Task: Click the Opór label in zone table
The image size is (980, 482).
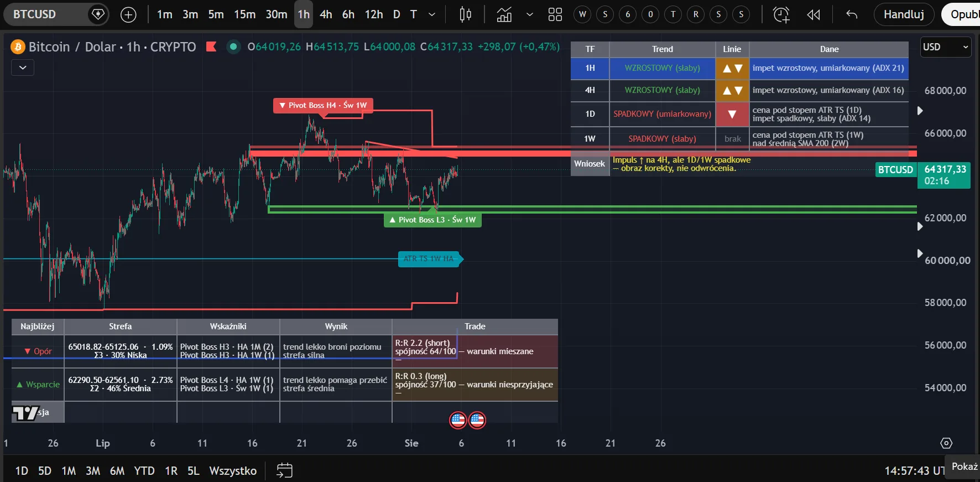Action: tap(38, 351)
